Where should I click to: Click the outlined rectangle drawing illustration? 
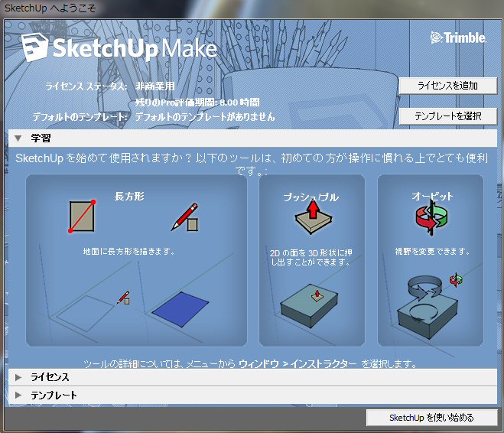[85, 312]
